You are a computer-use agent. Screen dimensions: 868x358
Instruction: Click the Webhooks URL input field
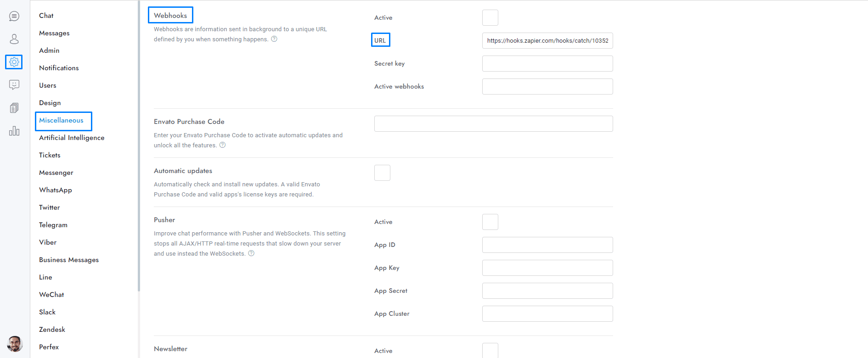click(x=547, y=41)
